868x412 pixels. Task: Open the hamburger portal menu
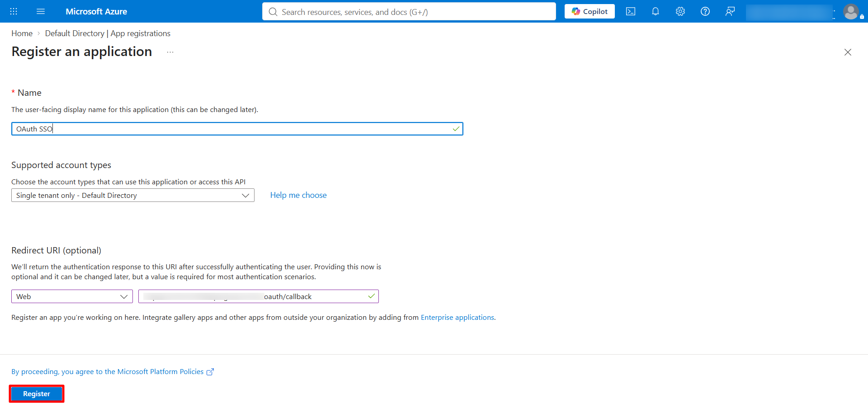coord(41,11)
